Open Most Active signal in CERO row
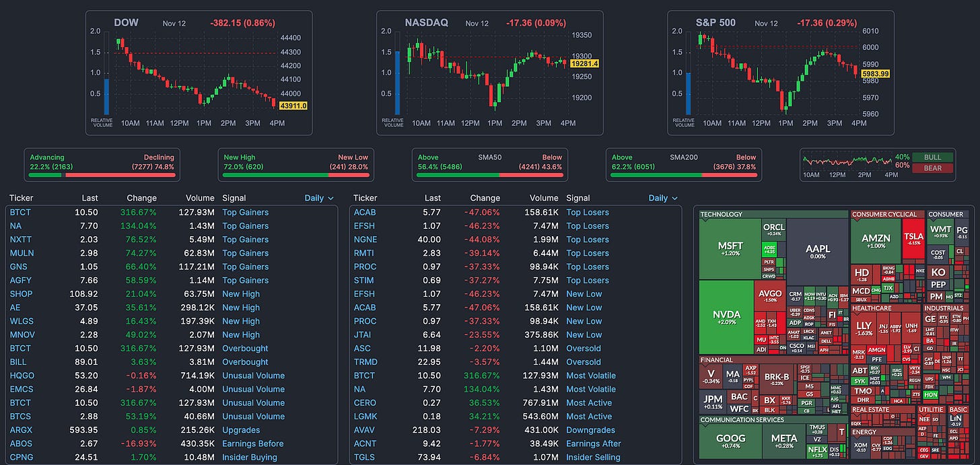Viewport: 980px width, 465px height. tap(589, 402)
